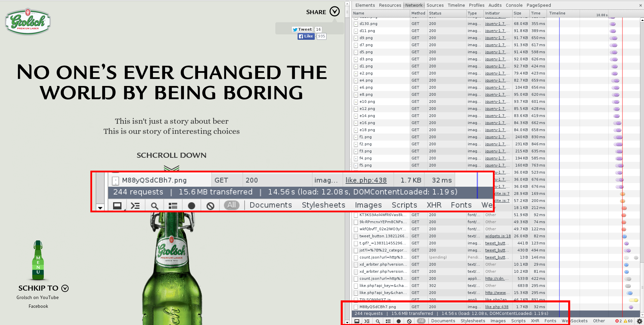Click the clear network log icon
Viewport: 644px width, 325px height.
409,321
